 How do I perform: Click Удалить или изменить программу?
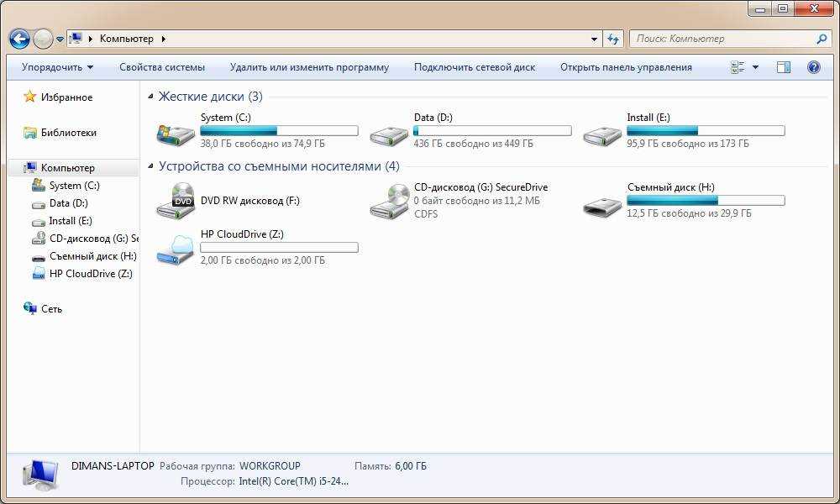point(309,67)
